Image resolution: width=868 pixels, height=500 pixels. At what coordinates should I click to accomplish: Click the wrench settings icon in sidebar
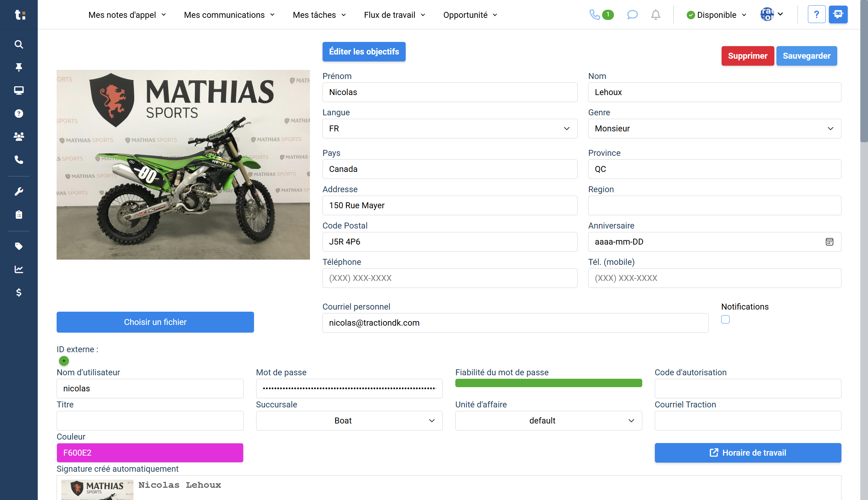coord(19,191)
